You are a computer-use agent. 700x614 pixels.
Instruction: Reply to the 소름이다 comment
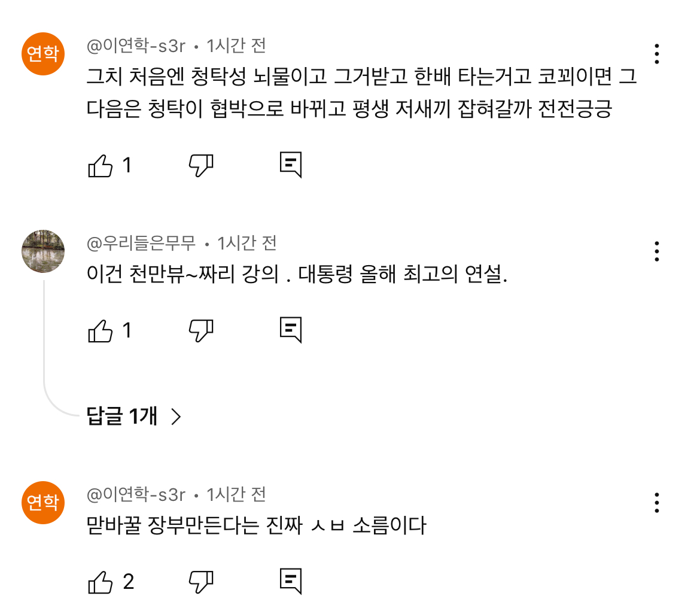click(291, 581)
